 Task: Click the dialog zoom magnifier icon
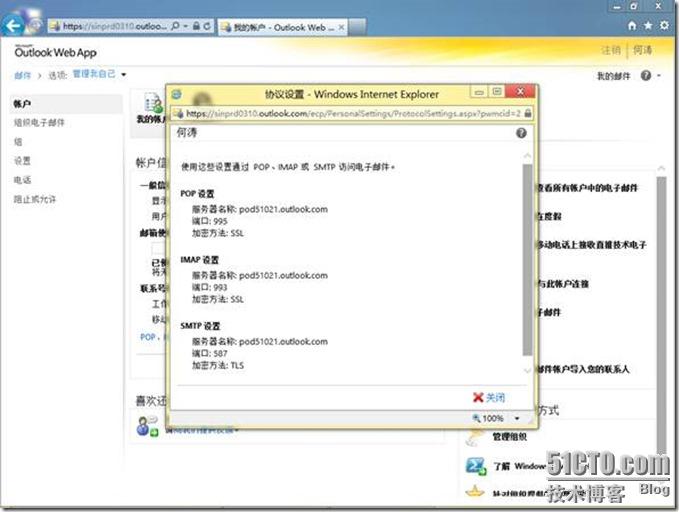coord(476,418)
